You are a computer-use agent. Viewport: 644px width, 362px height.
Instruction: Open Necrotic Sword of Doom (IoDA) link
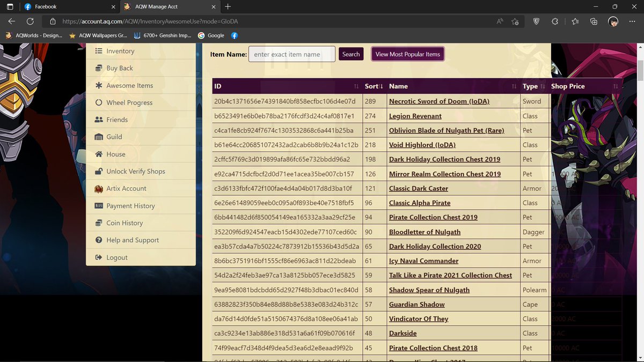coord(439,101)
